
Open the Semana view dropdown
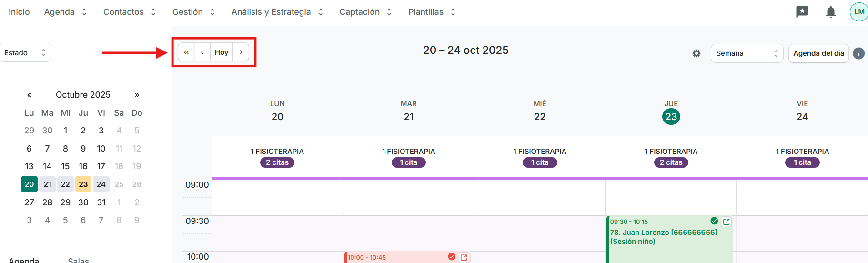pyautogui.click(x=747, y=53)
